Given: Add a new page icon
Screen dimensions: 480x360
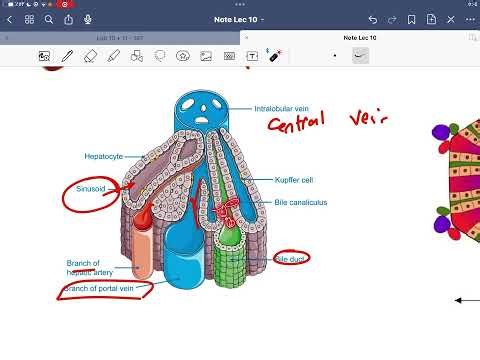Looking at the screenshot, I should click(x=431, y=19).
